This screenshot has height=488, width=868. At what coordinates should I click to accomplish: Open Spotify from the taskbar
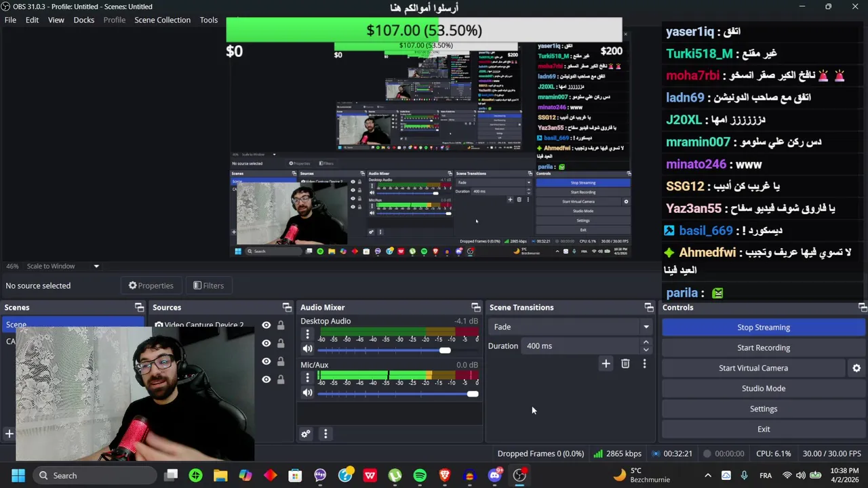[420, 476]
